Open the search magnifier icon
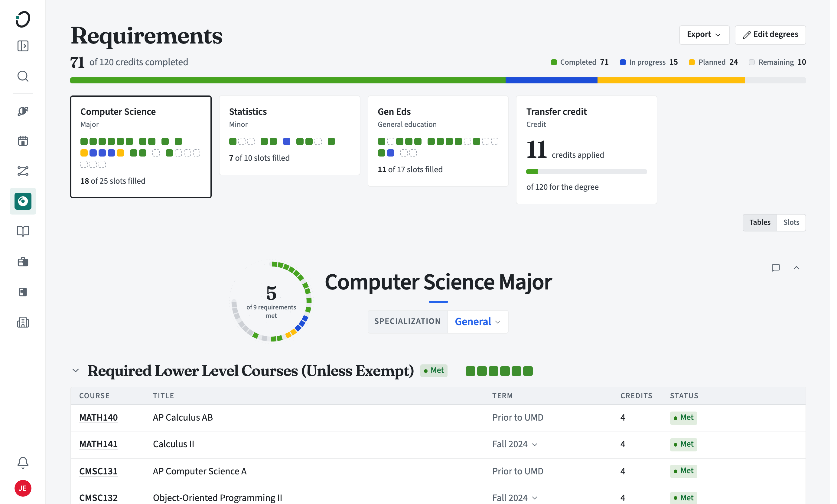The image size is (837, 504). click(23, 76)
